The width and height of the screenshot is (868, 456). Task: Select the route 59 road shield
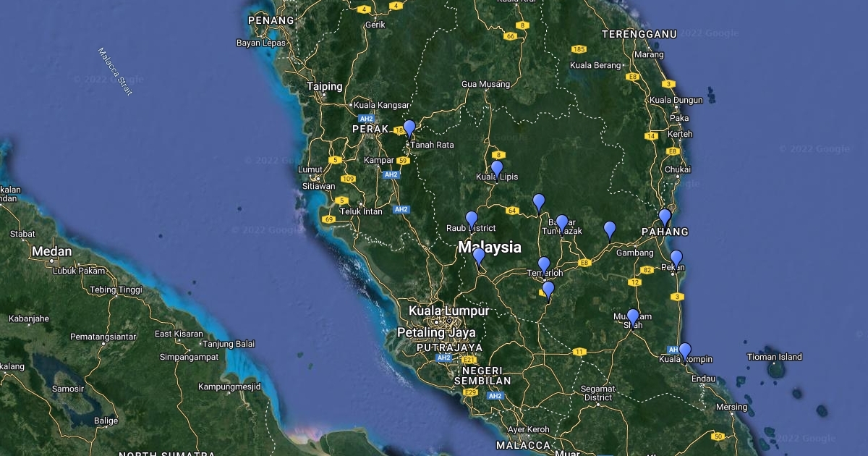tap(404, 161)
